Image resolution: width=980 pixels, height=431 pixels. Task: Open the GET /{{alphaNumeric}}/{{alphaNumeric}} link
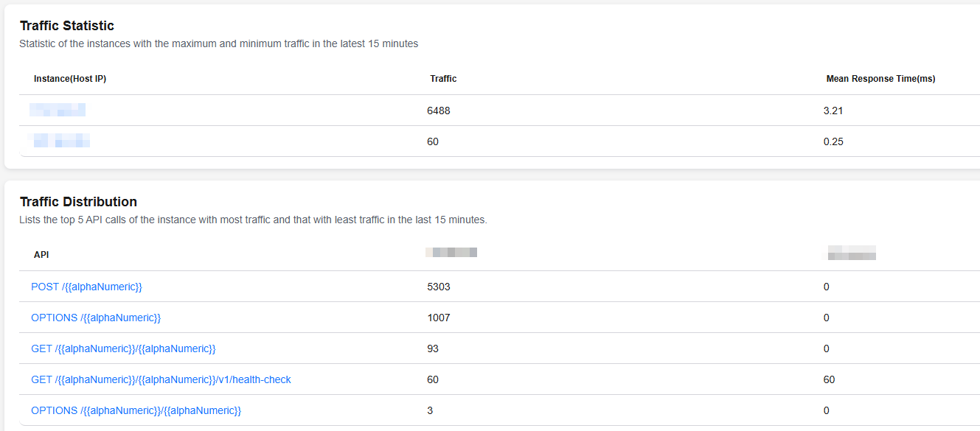[123, 348]
